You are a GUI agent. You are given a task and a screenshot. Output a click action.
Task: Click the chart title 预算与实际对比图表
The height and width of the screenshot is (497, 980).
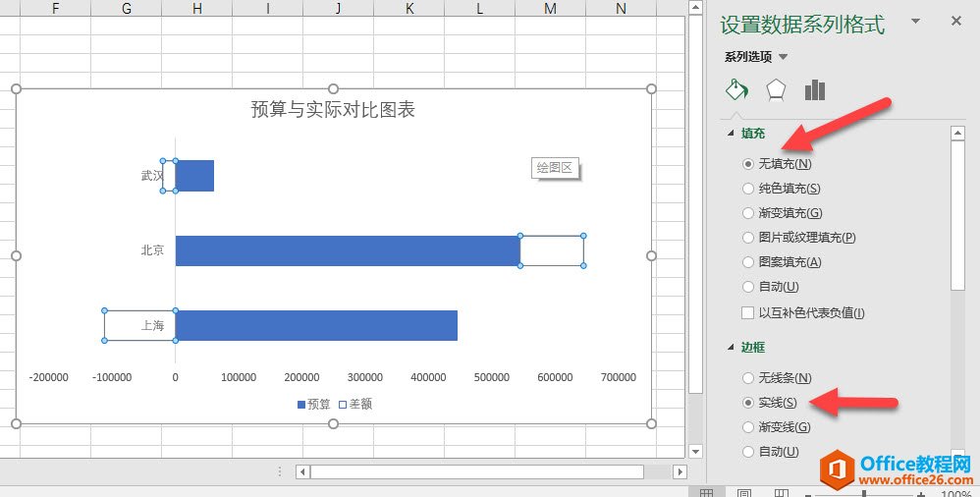pyautogui.click(x=333, y=110)
